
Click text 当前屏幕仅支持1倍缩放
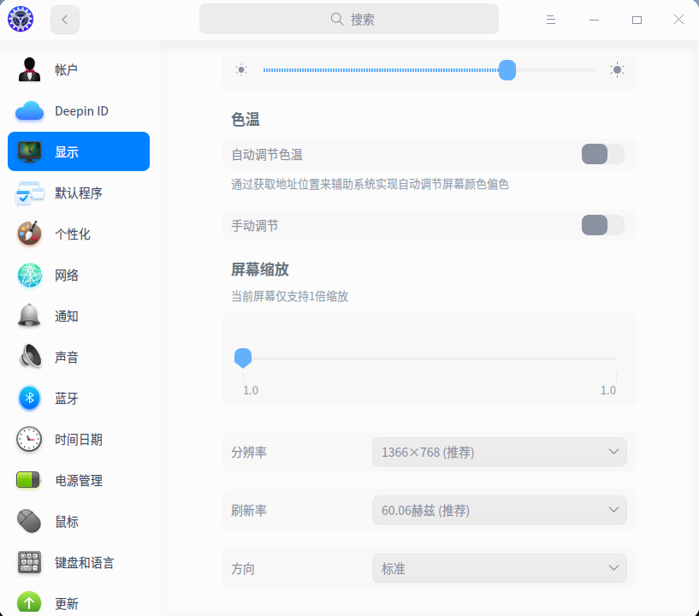coord(290,296)
